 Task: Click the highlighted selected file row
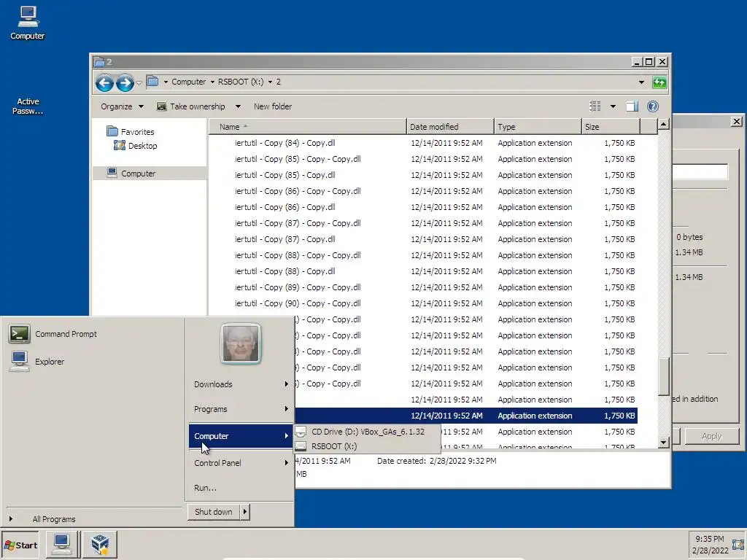(x=466, y=416)
